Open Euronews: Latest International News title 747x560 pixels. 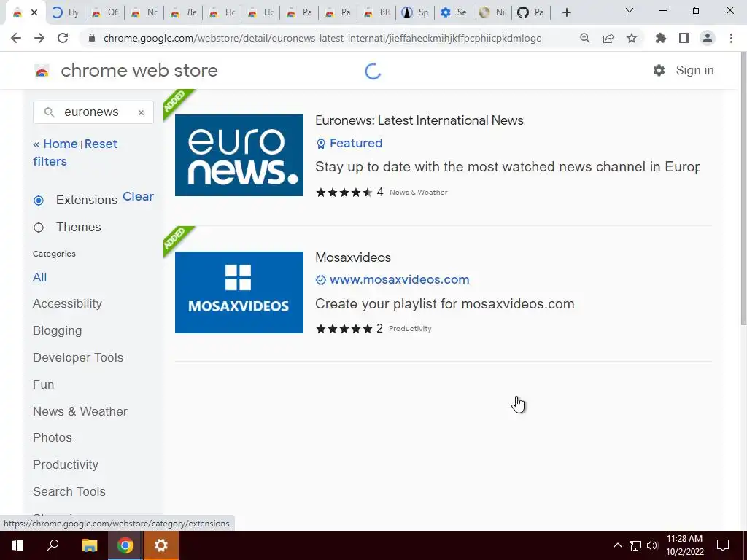419,120
